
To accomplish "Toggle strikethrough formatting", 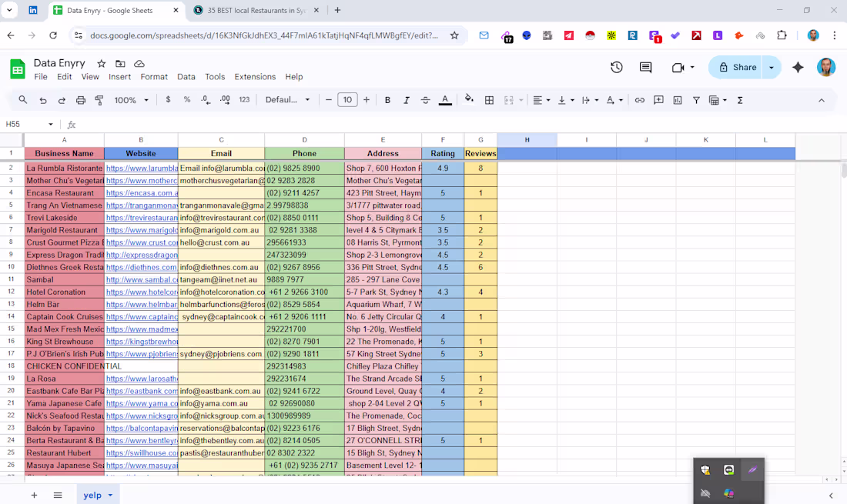I will (423, 100).
